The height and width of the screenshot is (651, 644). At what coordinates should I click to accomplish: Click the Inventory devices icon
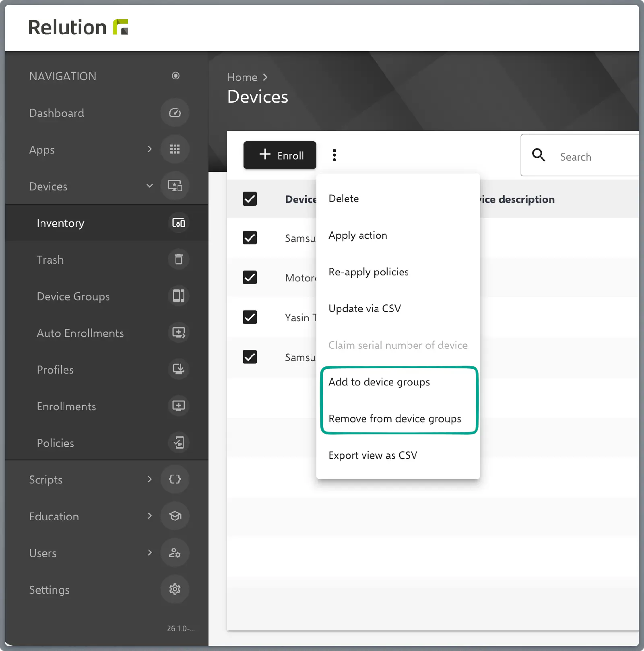click(x=179, y=223)
